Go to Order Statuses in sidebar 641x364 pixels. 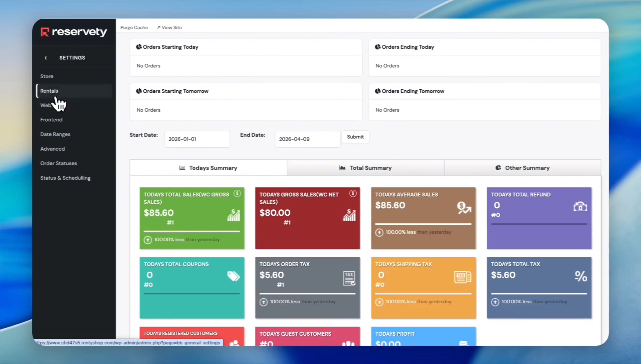point(59,163)
